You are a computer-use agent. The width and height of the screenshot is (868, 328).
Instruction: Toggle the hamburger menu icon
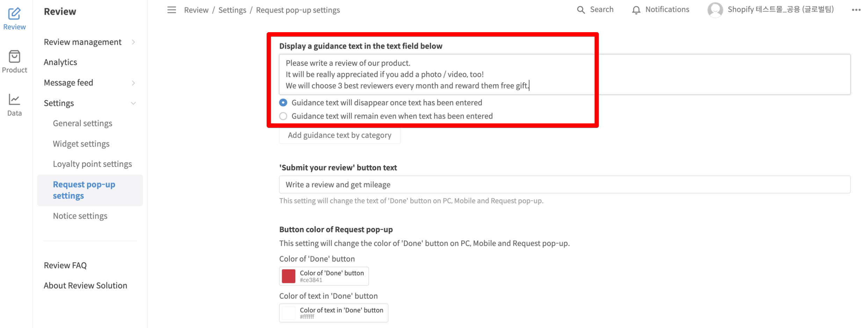click(172, 10)
